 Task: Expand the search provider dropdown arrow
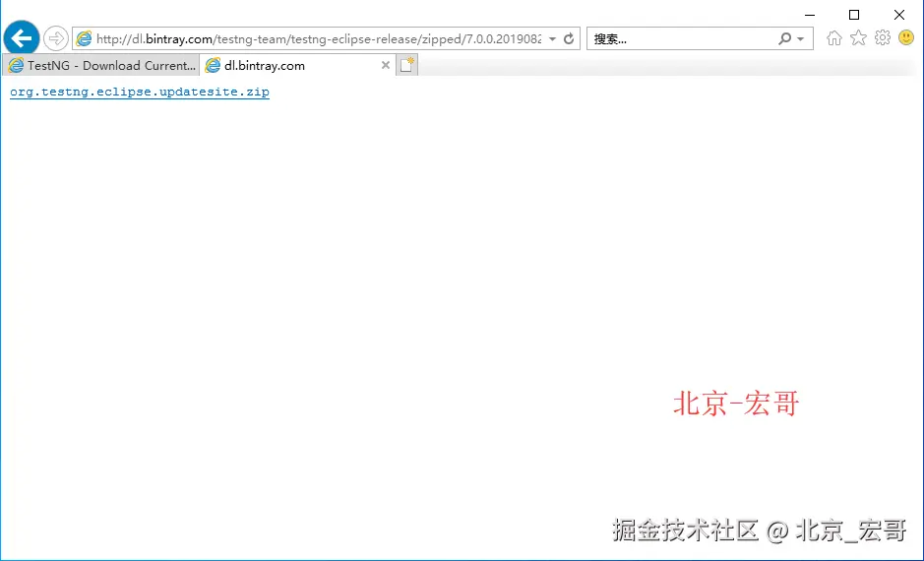click(800, 39)
